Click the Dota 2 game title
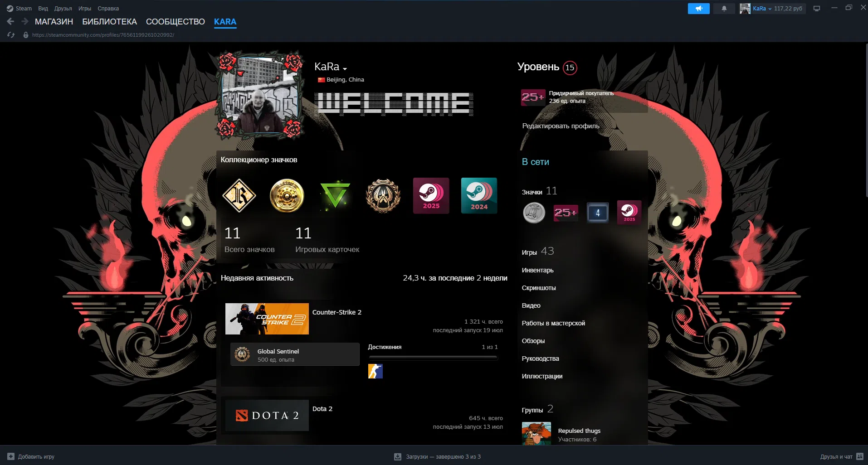 coord(322,409)
